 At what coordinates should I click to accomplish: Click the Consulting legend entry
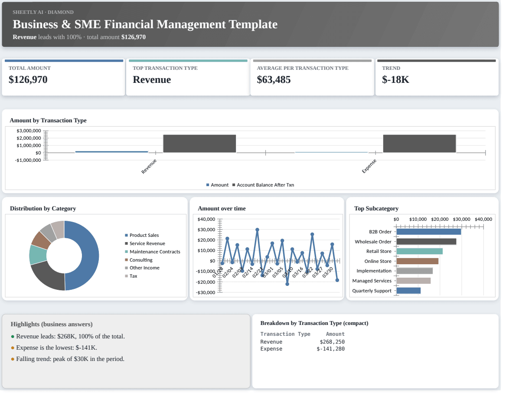click(x=139, y=260)
